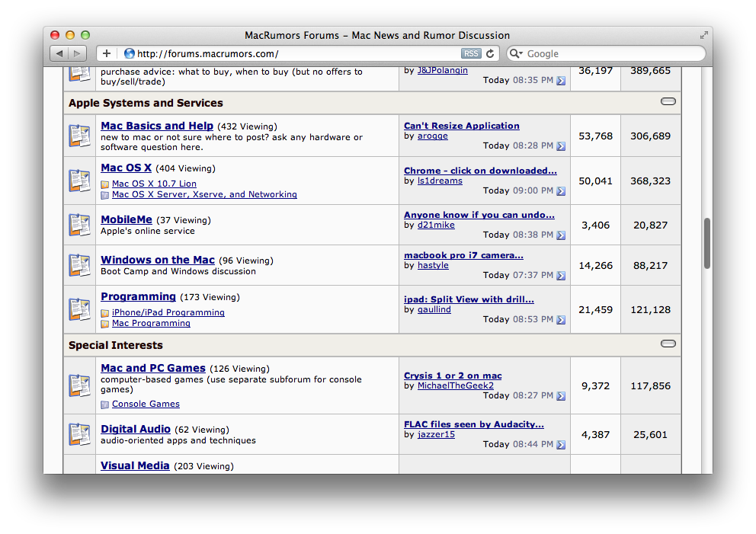This screenshot has width=756, height=534.
Task: Open the Digital Audio forum
Action: (136, 429)
